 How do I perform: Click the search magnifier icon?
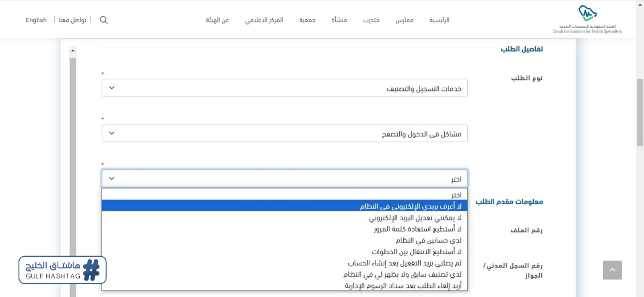pos(103,20)
